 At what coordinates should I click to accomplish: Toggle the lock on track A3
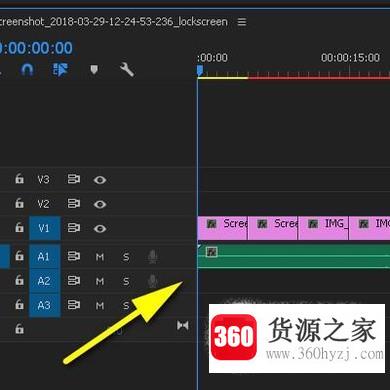[x=19, y=305]
